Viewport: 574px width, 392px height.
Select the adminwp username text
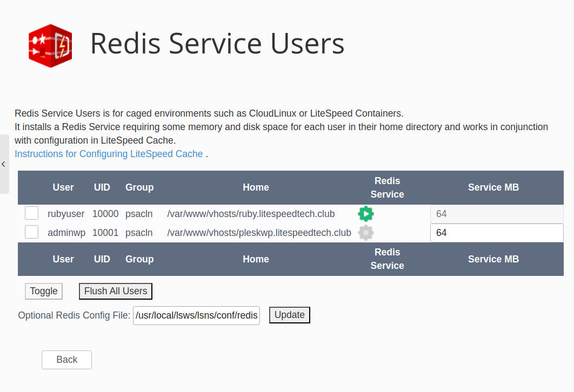click(66, 233)
